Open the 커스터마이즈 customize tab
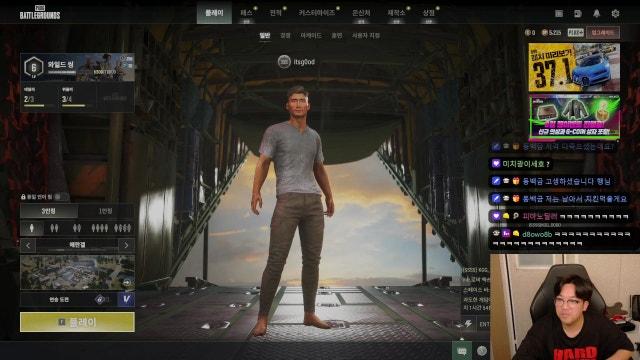 tap(316, 13)
